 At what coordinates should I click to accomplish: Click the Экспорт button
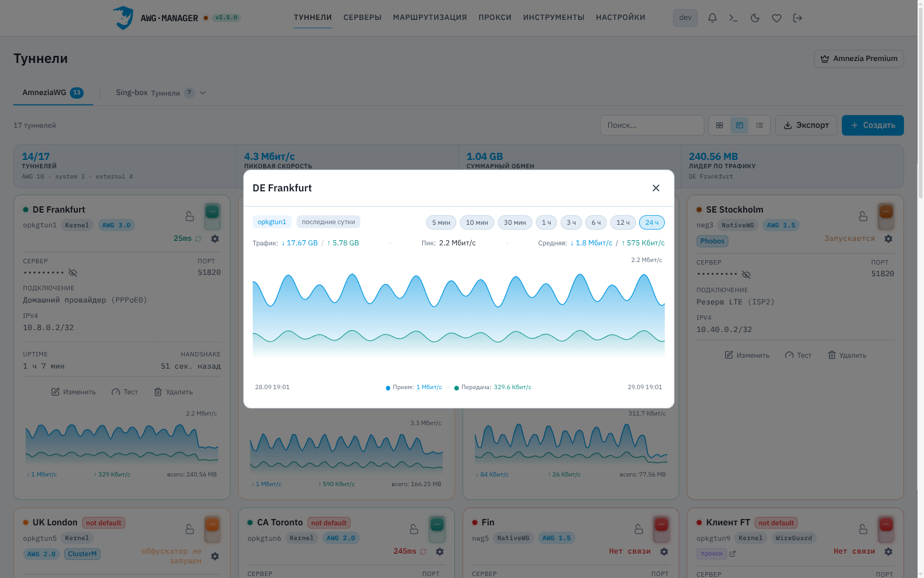[806, 125]
